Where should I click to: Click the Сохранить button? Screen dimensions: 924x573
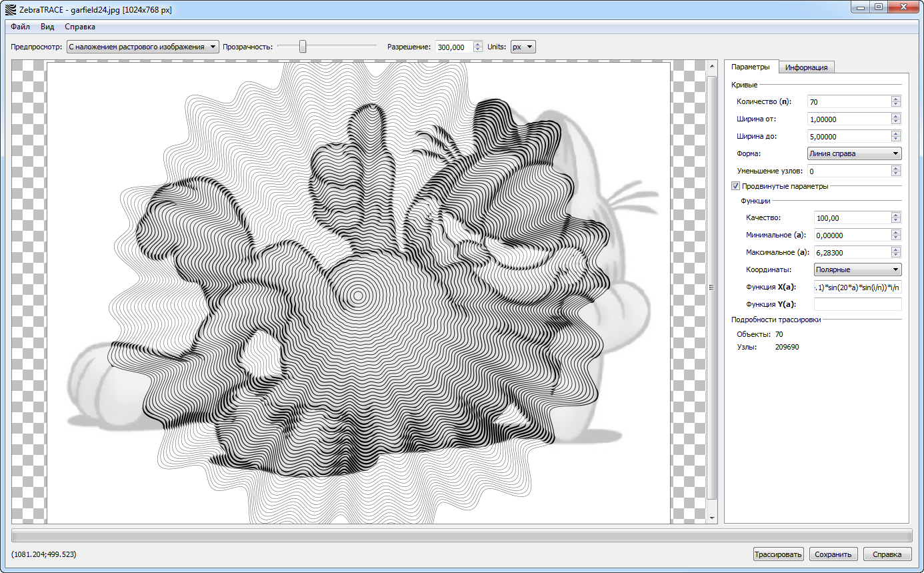(833, 554)
